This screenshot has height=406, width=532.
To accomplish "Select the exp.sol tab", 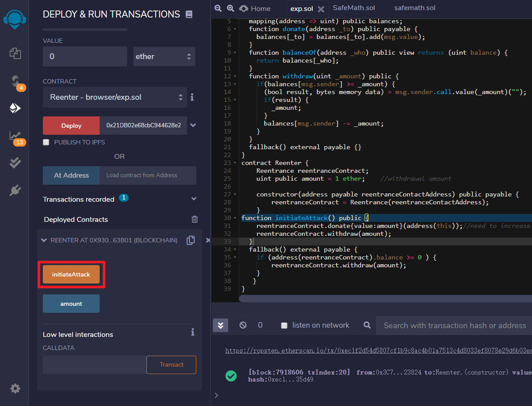I will pos(302,9).
